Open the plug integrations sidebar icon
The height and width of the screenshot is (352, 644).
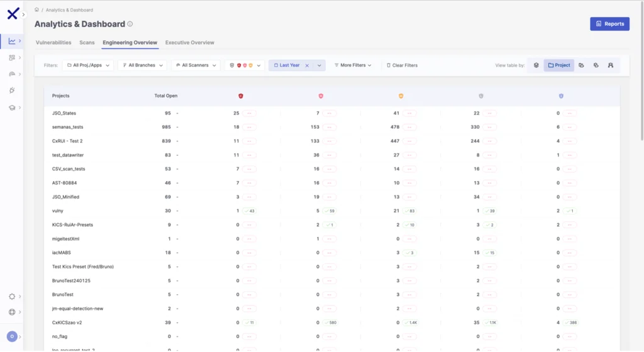click(12, 91)
